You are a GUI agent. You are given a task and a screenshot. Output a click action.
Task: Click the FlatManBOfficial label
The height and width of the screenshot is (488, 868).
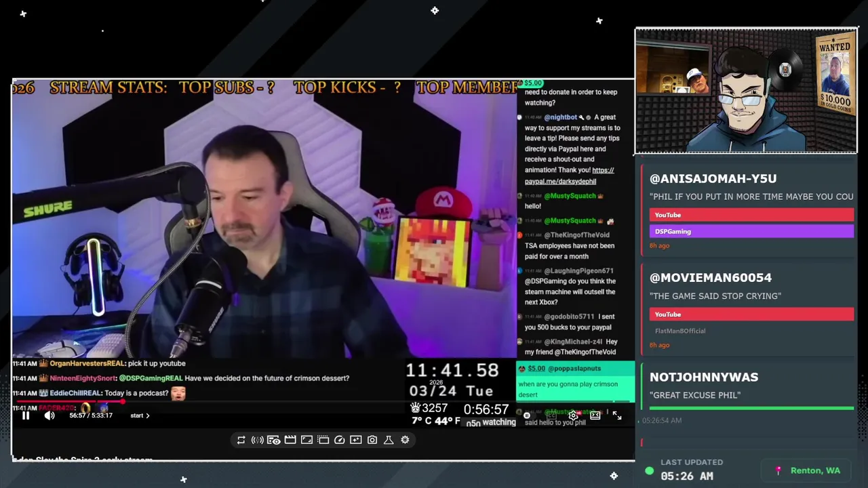(x=680, y=331)
